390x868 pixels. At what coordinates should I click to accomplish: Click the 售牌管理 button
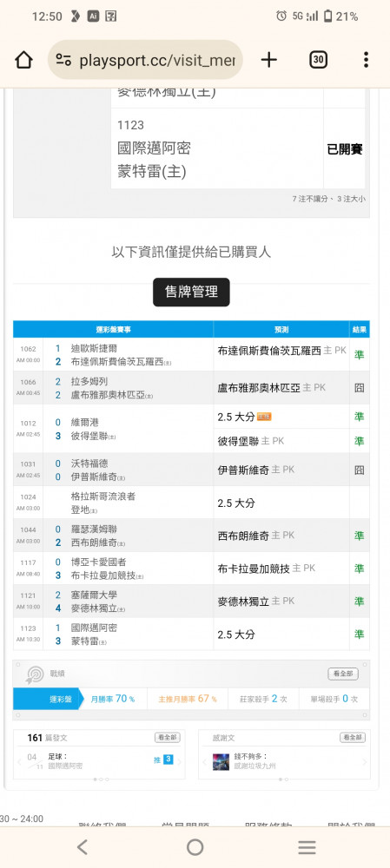[191, 292]
